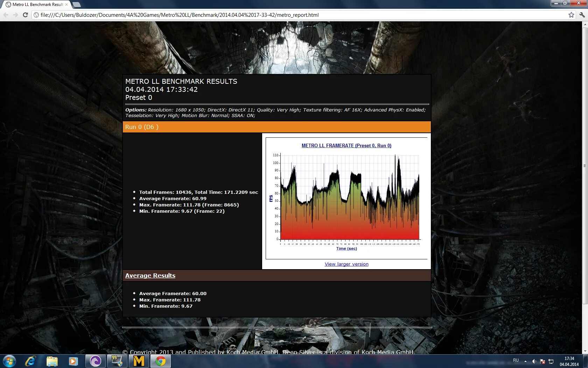This screenshot has height=368, width=588.
Task: Go back using the browser back arrow
Action: click(x=6, y=15)
